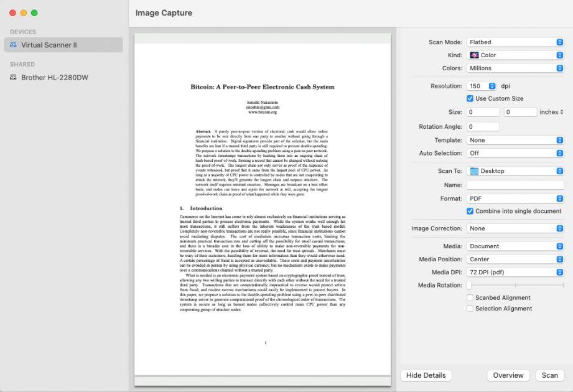The width and height of the screenshot is (573, 392).
Task: Open the Colors dropdown showing Millions
Action: 515,68
